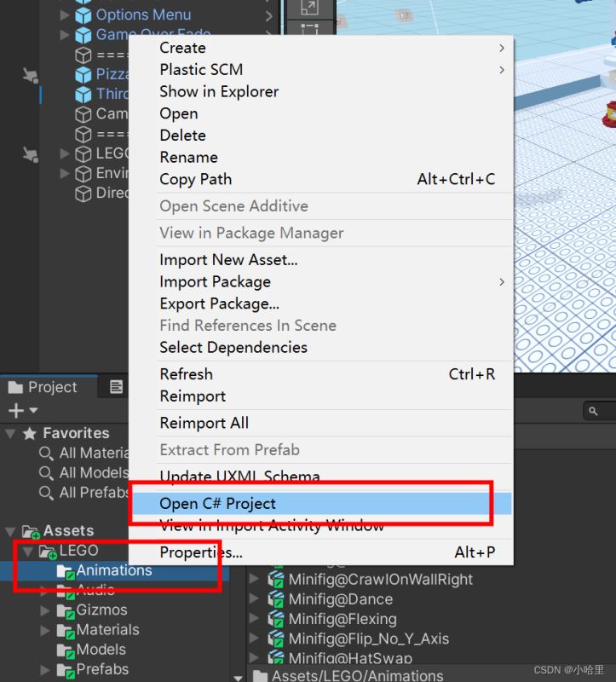Screen dimensions: 616x682
Task: Click the Gizmos folder icon
Action: click(66, 610)
